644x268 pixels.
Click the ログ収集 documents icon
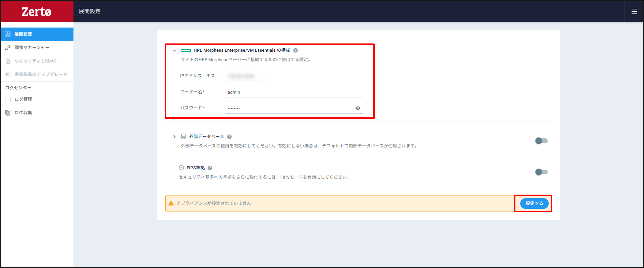pos(8,113)
